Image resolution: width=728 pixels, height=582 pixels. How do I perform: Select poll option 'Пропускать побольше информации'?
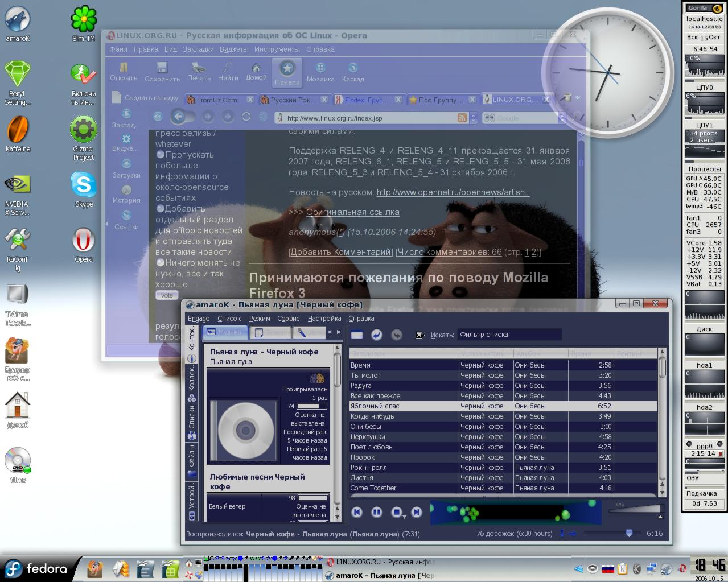(x=161, y=155)
